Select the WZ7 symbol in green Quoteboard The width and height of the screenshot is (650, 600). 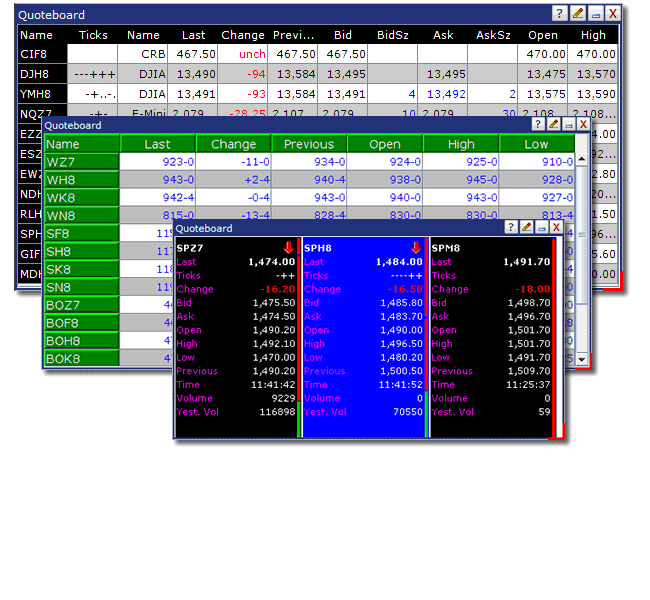tap(82, 162)
